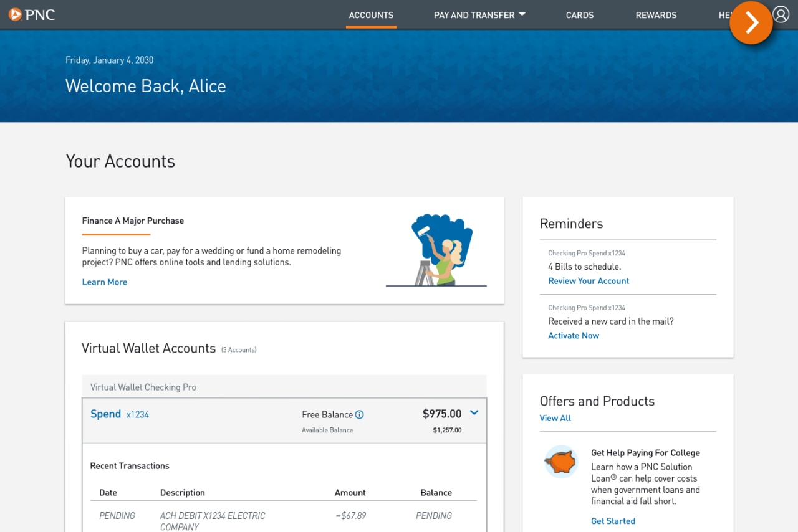Click the PNC logo

click(31, 14)
